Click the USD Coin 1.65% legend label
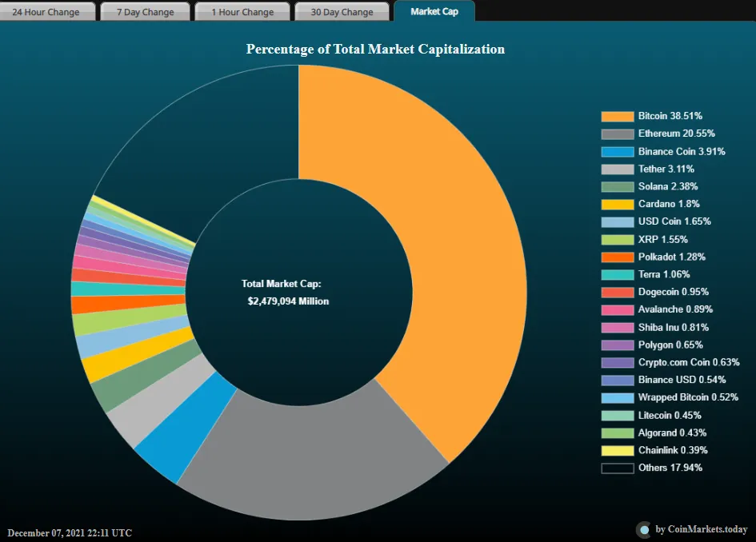Viewport: 756px width, 542px height. pyautogui.click(x=674, y=221)
